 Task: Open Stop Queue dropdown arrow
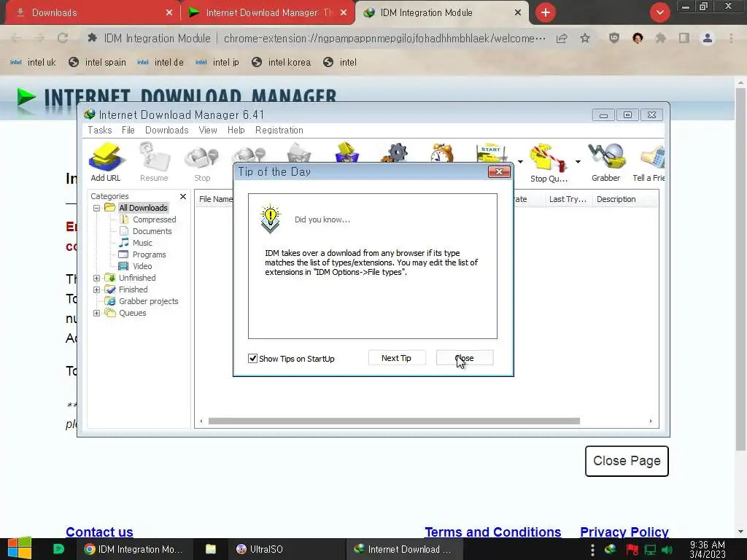pyautogui.click(x=578, y=162)
